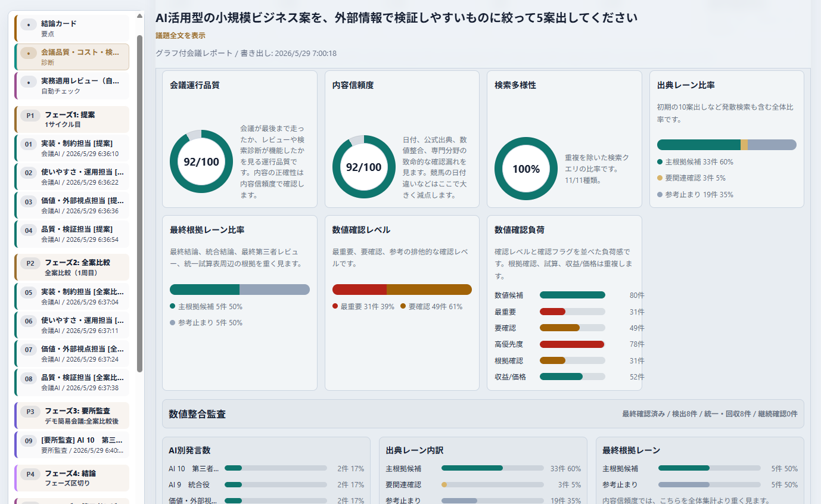Open entry 01 実装・制約担当 [提案]
Screen dimensions: 821x504
72,148
